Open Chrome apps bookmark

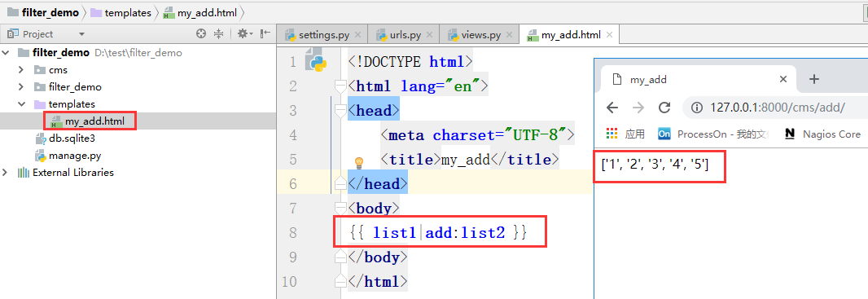(626, 134)
